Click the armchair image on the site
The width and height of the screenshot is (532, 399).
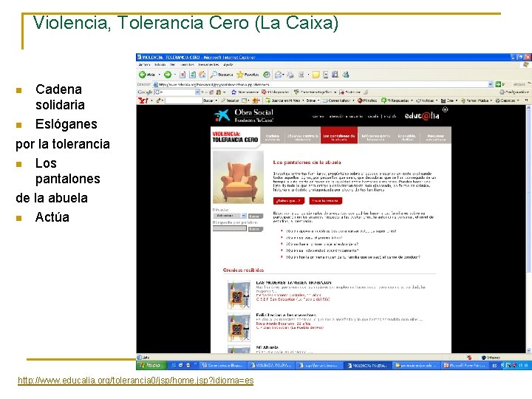point(238,177)
